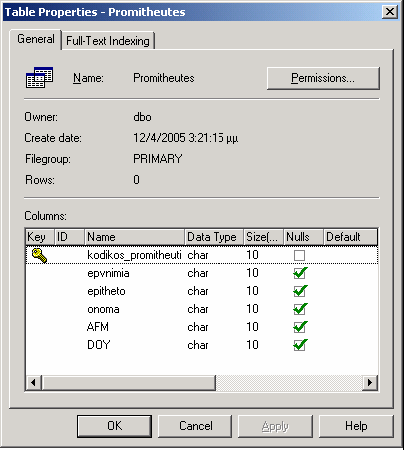Click the Cancel button

point(195,426)
